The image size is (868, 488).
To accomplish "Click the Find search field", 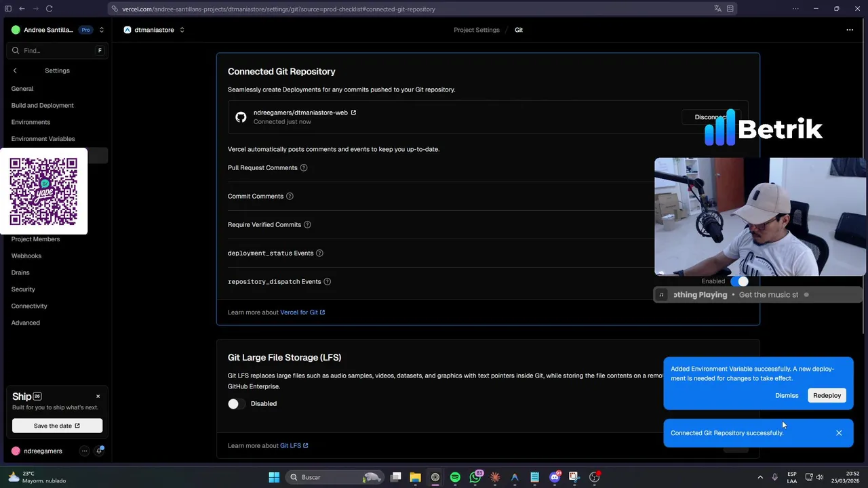I will pos(57,51).
